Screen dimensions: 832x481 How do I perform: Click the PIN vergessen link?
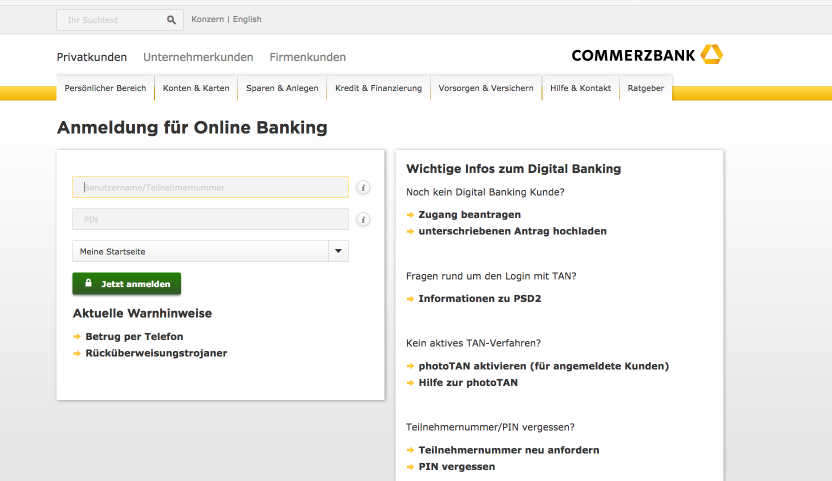(x=457, y=467)
